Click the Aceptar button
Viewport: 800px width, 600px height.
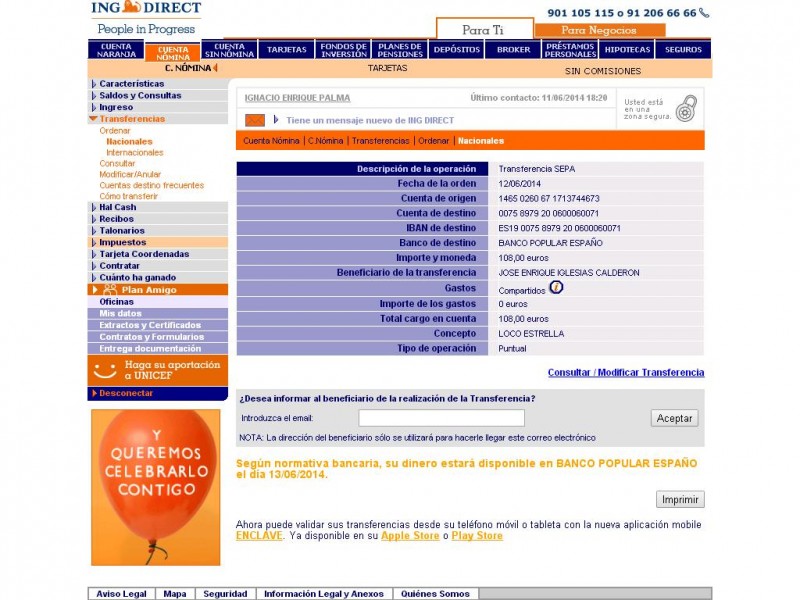pyautogui.click(x=674, y=418)
